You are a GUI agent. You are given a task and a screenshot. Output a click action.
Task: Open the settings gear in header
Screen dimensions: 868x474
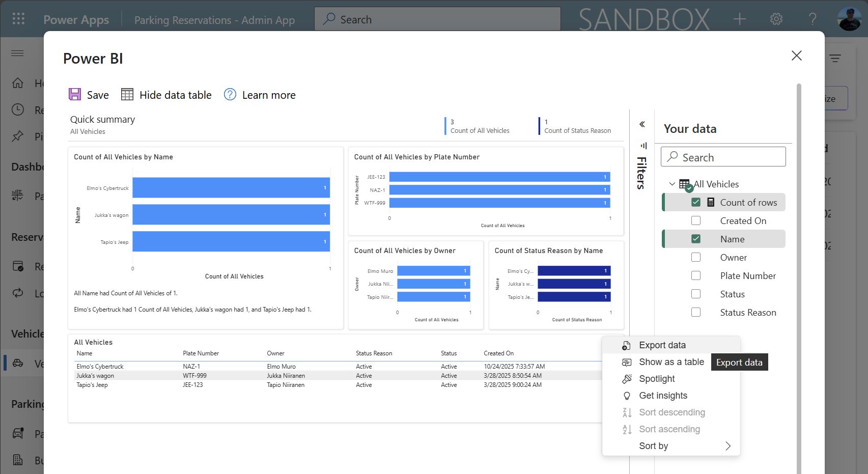(776, 19)
